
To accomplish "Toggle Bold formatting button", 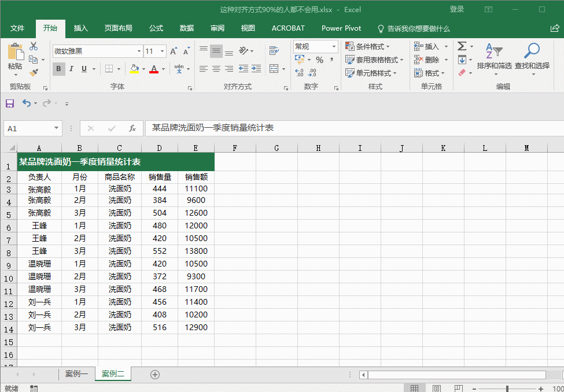I will 58,69.
